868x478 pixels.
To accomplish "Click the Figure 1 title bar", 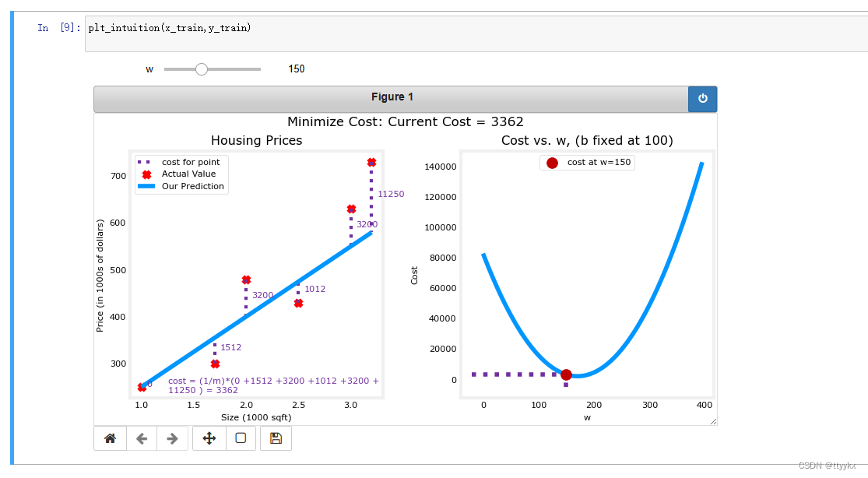I will [x=392, y=99].
